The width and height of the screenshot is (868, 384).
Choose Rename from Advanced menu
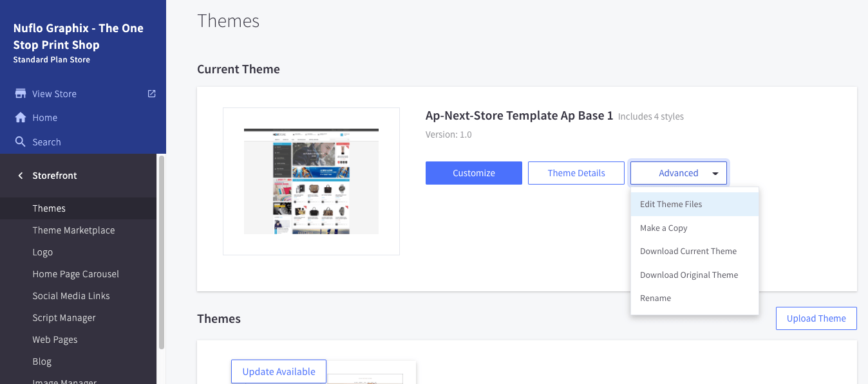tap(695, 298)
